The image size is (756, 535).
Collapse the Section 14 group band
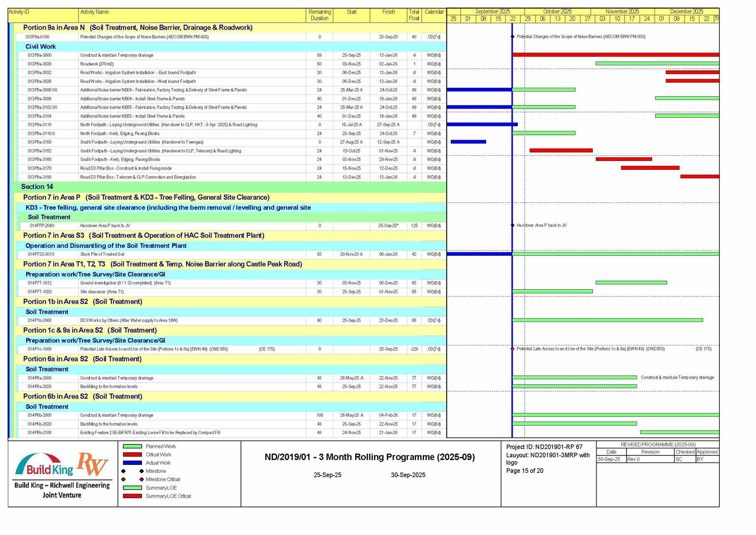tap(37, 187)
